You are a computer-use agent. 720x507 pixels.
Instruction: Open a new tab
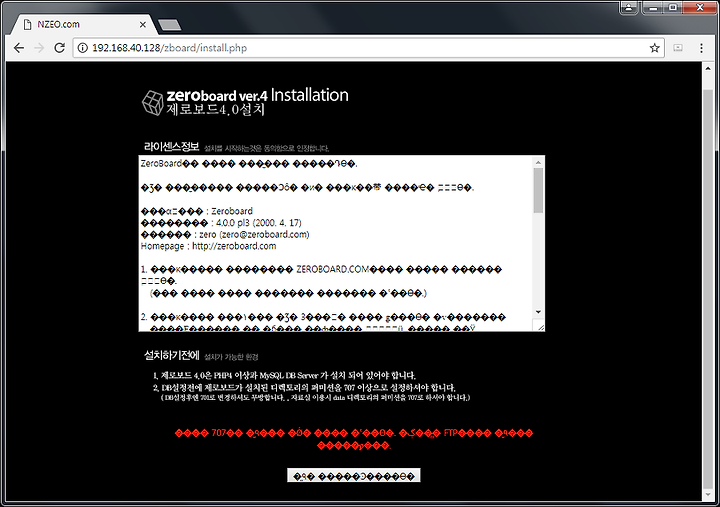tap(169, 25)
